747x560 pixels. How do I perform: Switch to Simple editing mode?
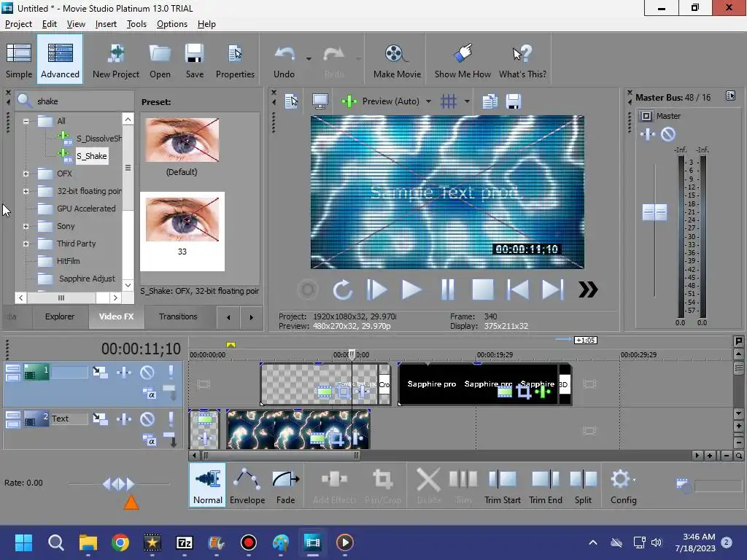click(19, 60)
